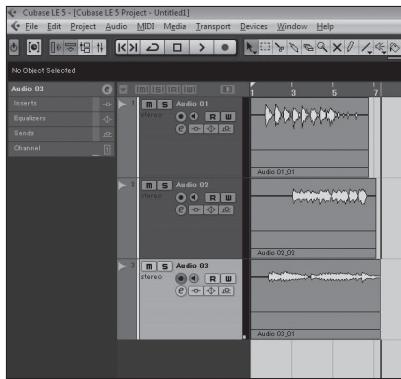Mute the Audio 02 track
The height and width of the screenshot is (379, 401).
tap(149, 185)
